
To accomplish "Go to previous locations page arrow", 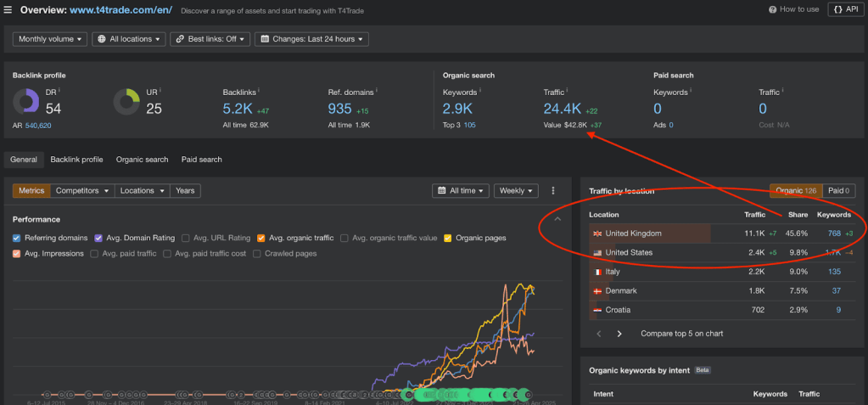I will [598, 334].
